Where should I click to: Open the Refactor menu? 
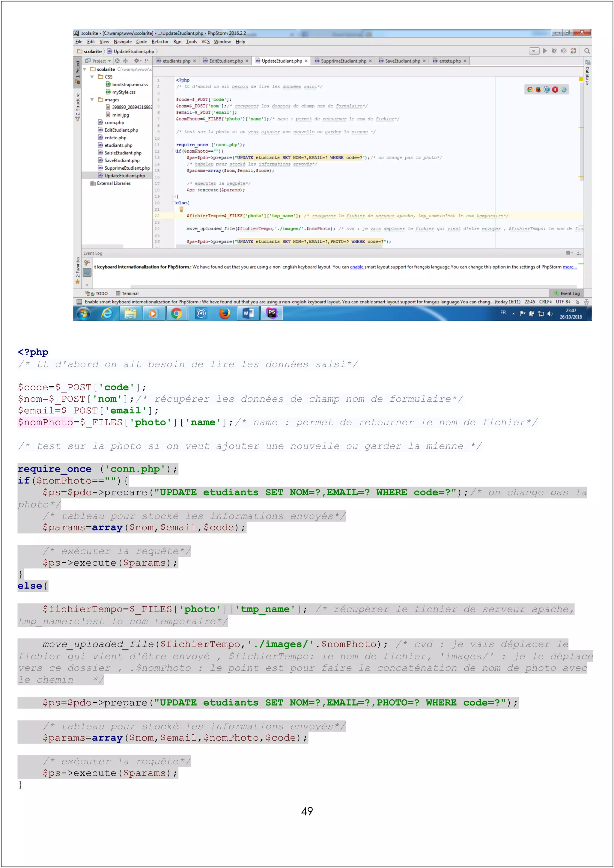coord(160,42)
